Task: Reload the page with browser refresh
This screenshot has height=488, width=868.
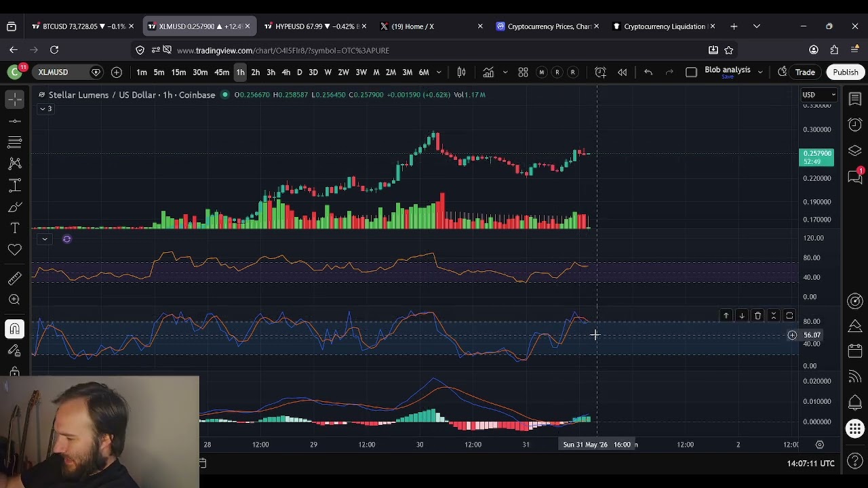Action: [54, 49]
